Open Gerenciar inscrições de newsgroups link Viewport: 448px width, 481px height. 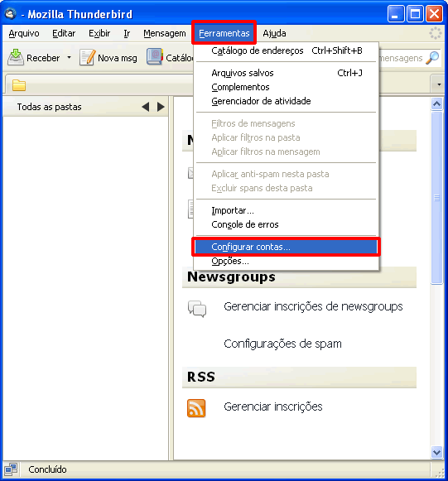point(313,306)
